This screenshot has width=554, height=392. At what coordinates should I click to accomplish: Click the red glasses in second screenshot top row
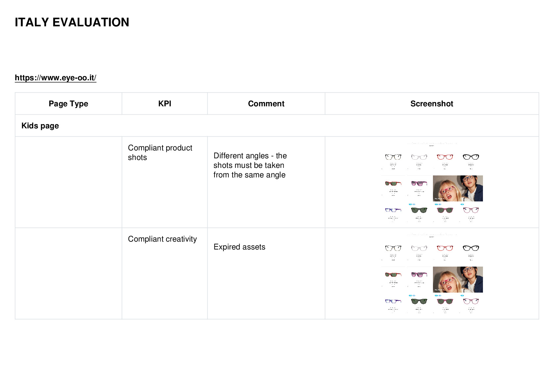[445, 248]
